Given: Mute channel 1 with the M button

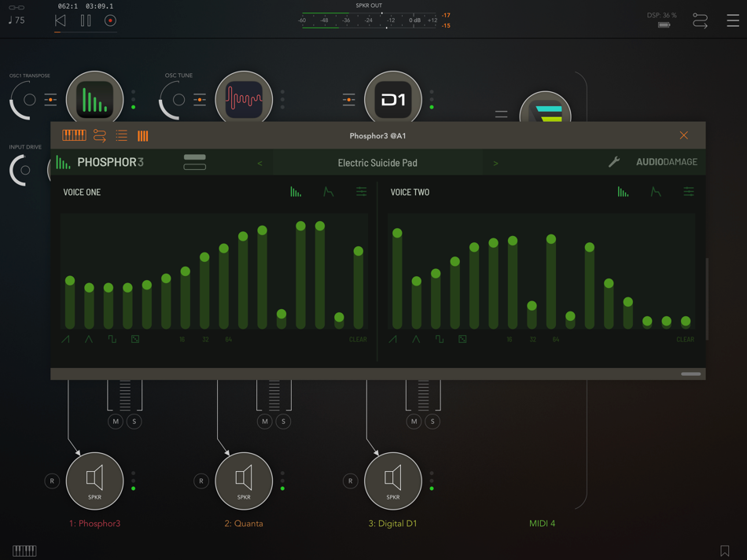Looking at the screenshot, I should (116, 422).
